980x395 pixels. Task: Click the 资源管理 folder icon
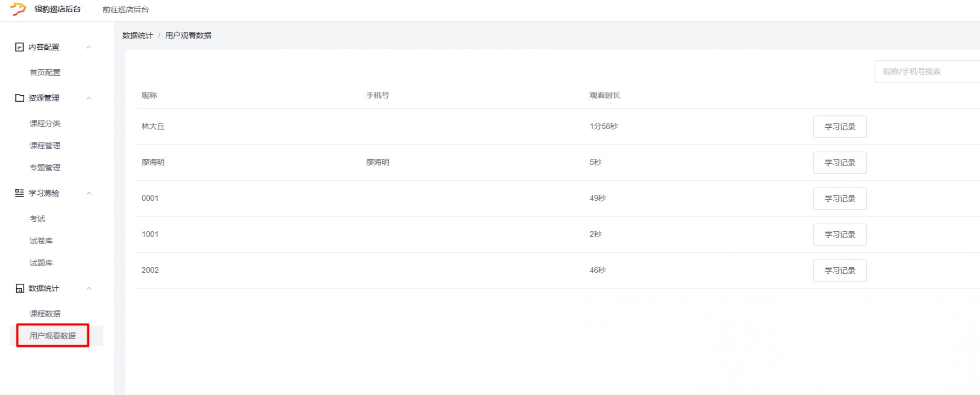point(19,98)
